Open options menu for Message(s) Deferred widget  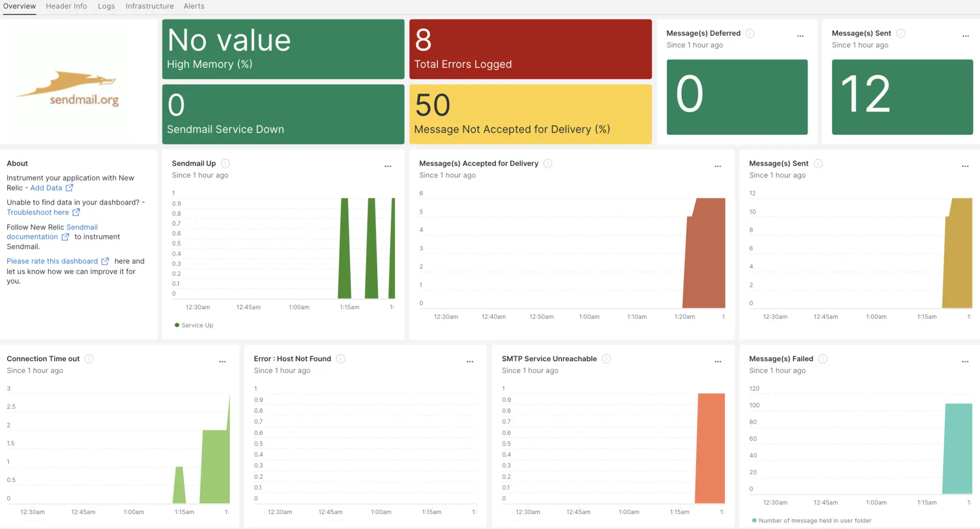tap(800, 36)
